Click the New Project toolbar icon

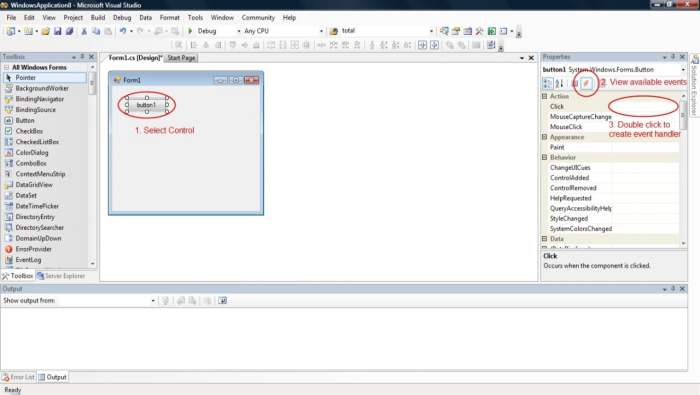point(10,31)
